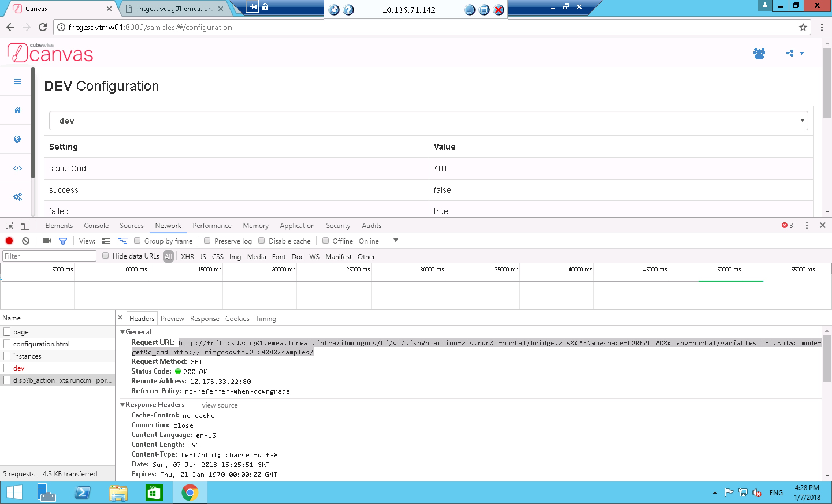Open the dev instance dropdown
Screen dimensions: 832x504
coord(428,120)
